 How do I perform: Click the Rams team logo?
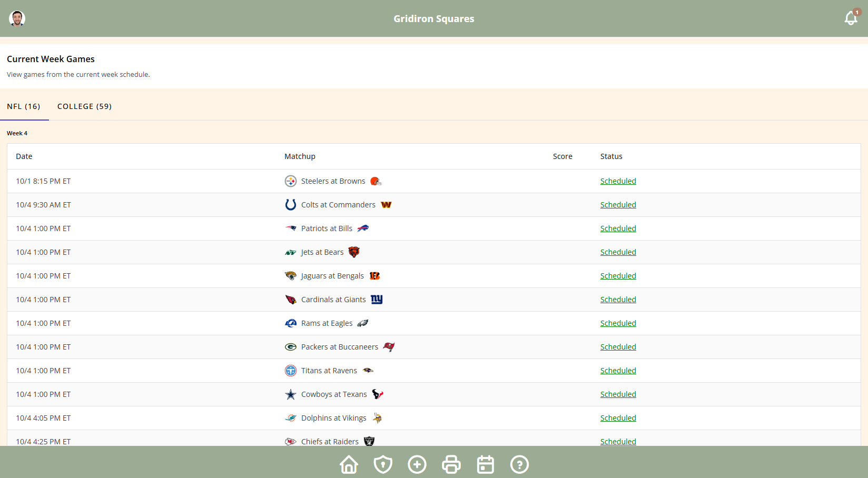pos(291,323)
